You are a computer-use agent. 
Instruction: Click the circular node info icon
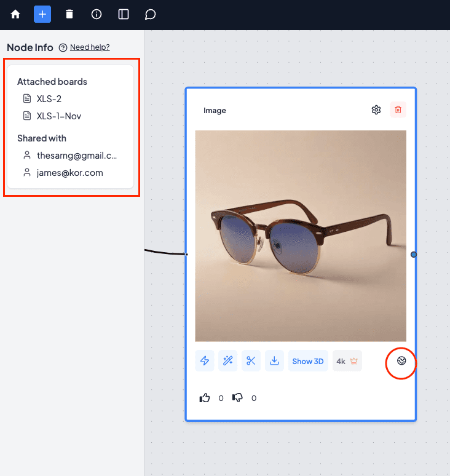(401, 360)
